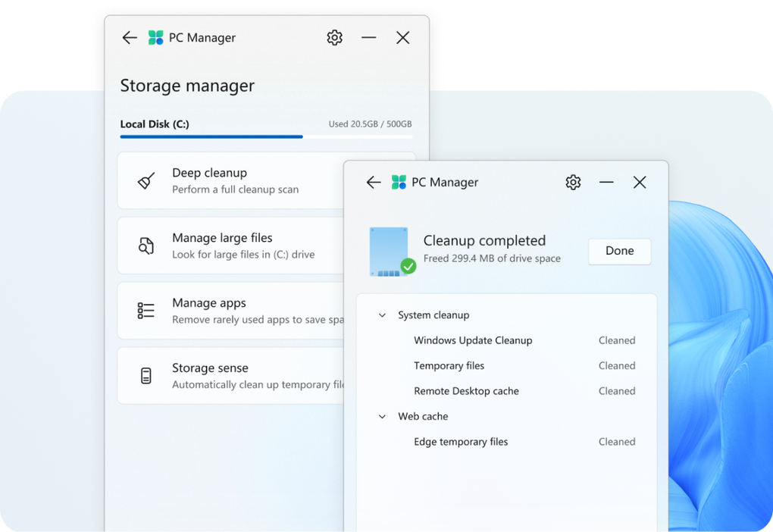Click back arrow in Storage manager window

[130, 38]
